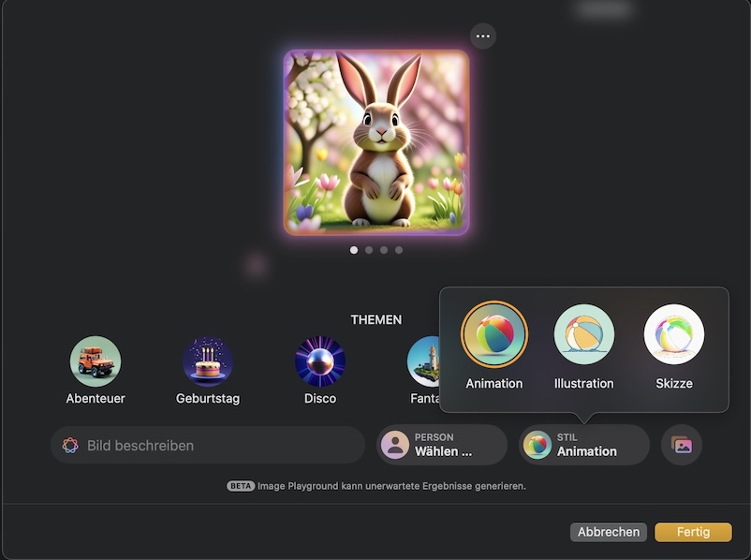Collapse the Stil Animation style picker
The height and width of the screenshot is (560, 751).
click(x=584, y=446)
